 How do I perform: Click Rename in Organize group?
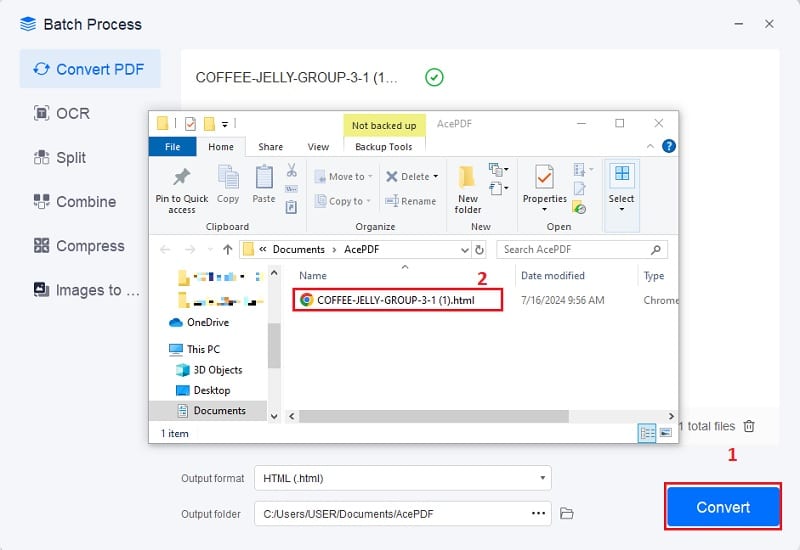[x=411, y=201]
